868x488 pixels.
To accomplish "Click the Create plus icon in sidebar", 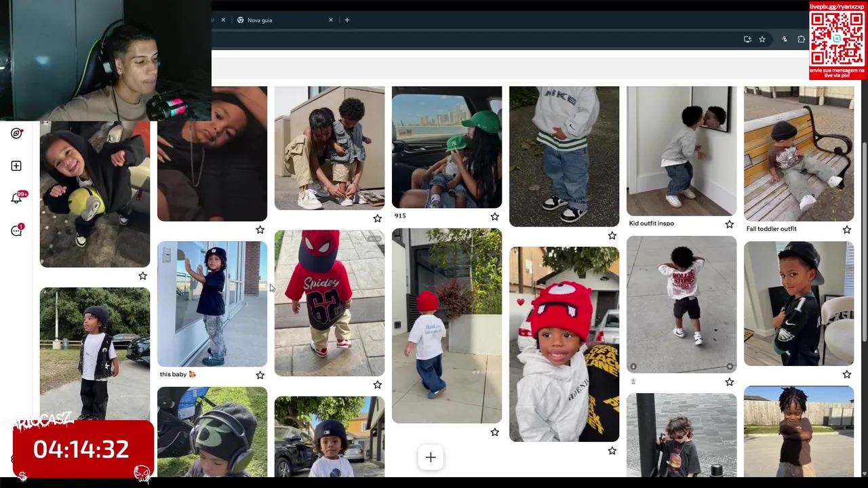I will [x=16, y=166].
